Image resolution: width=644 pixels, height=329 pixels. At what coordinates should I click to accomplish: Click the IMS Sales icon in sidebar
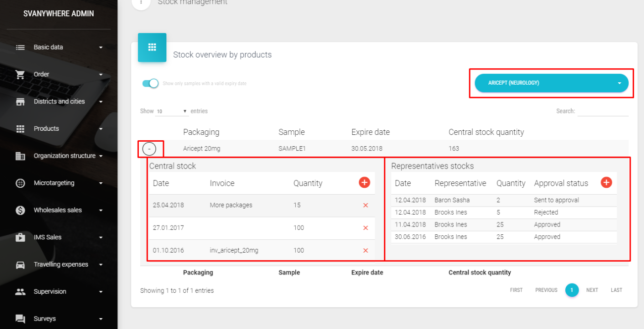(20, 237)
